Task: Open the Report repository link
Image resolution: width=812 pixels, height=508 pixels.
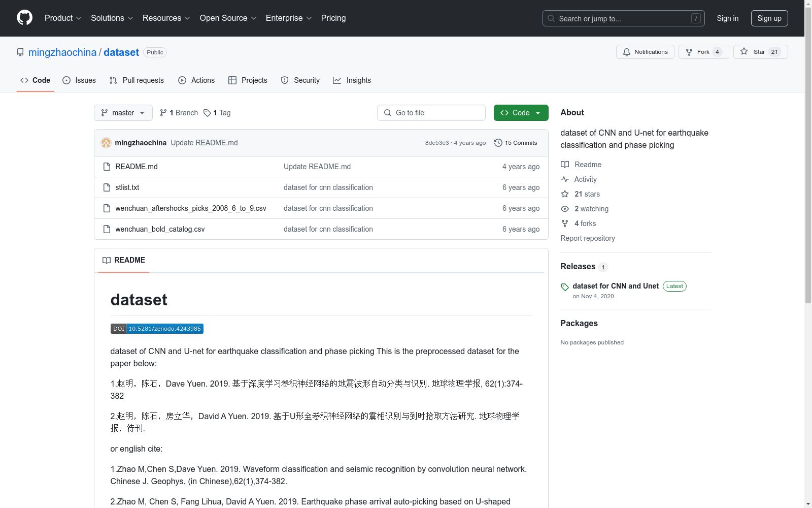Action: click(588, 238)
